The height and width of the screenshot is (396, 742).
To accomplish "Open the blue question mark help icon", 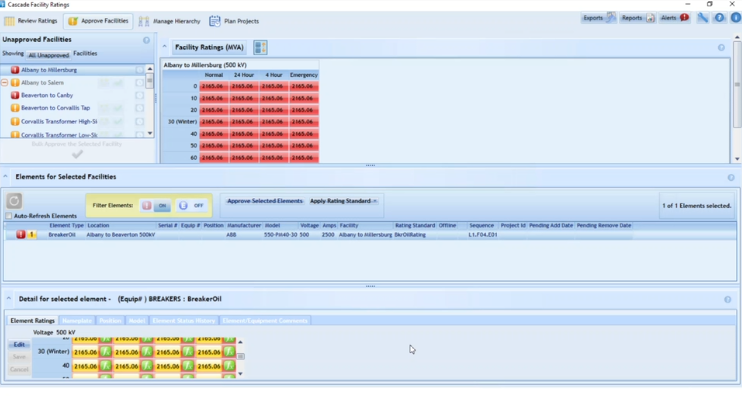I will [719, 18].
